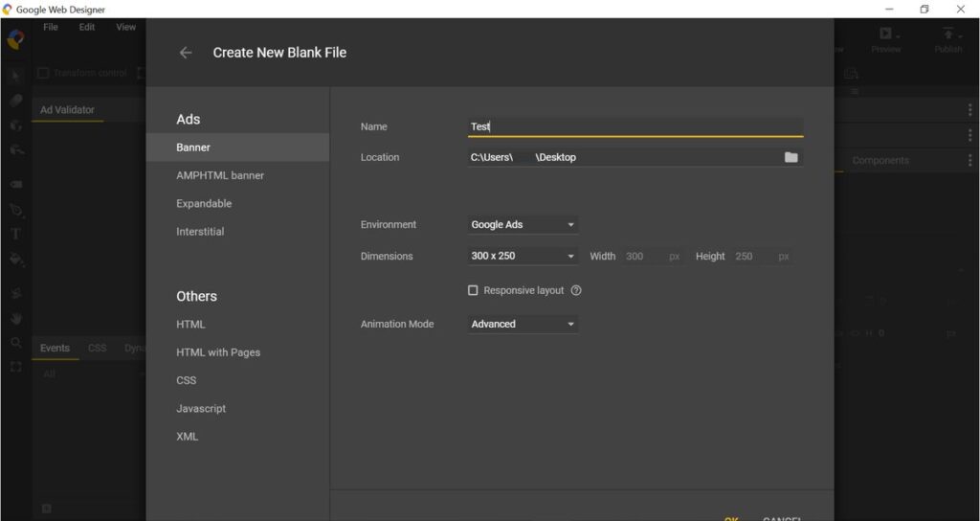This screenshot has width=980, height=521.
Task: Click the Name field containing Test
Action: 635,126
